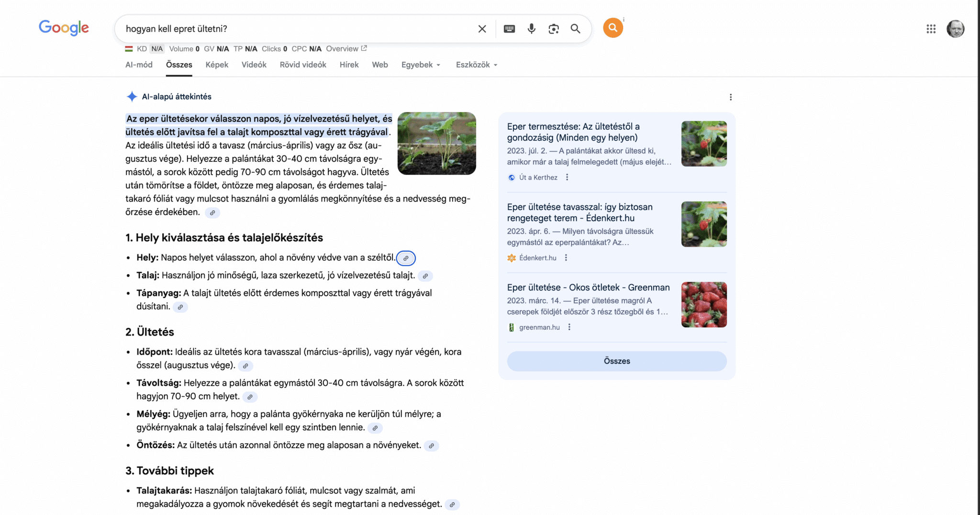The width and height of the screenshot is (980, 515).
Task: Open the AI overview three-dot menu
Action: pos(731,97)
